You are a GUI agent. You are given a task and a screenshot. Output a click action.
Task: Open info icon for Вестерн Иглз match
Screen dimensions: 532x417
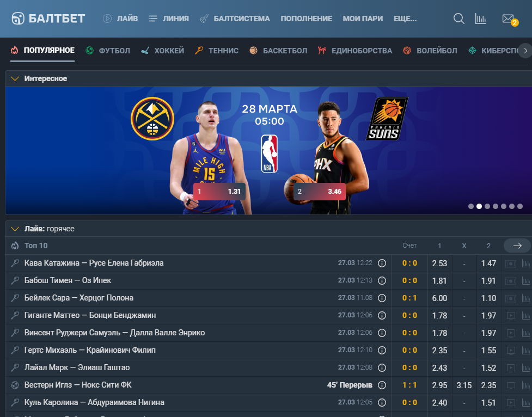[x=382, y=385]
